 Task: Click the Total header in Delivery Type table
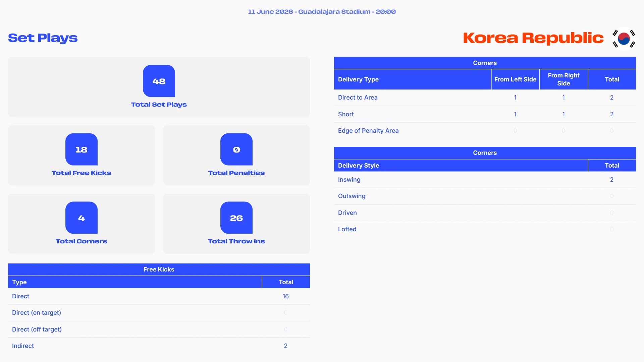tap(612, 79)
